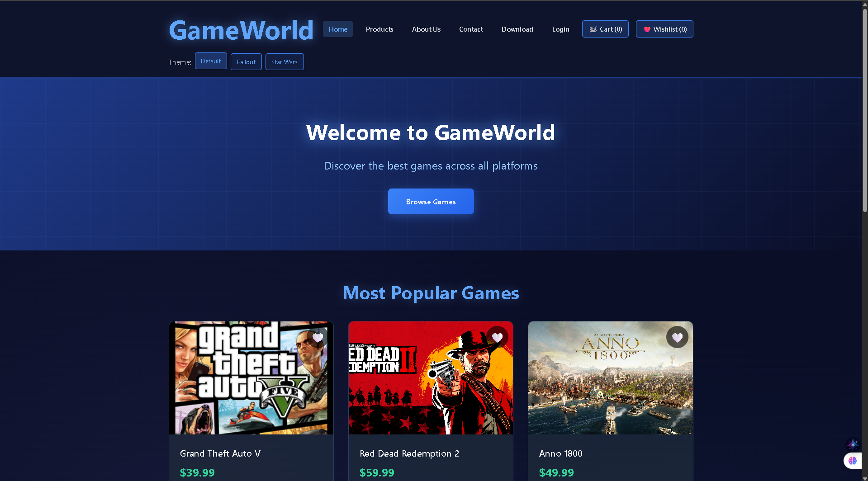Open Red Dead Redemption 2 cover image
868x481 pixels.
click(431, 378)
